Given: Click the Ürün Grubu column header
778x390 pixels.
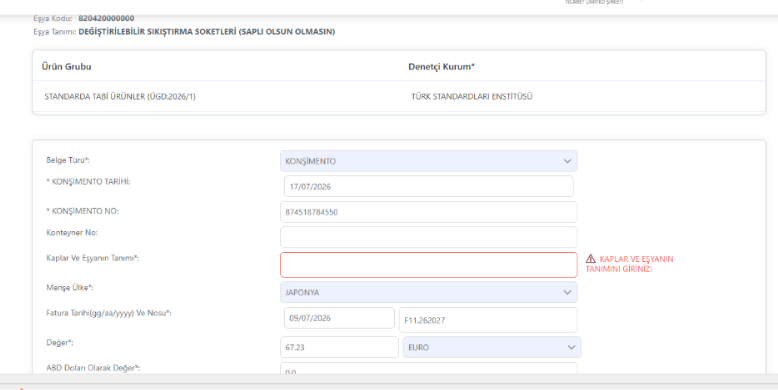Looking at the screenshot, I should click(x=66, y=66).
